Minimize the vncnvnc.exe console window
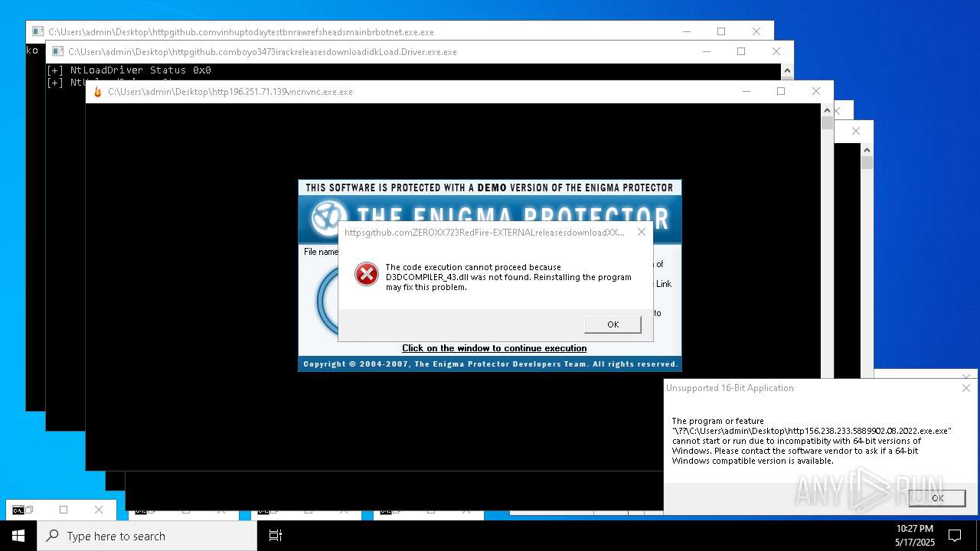 click(746, 91)
